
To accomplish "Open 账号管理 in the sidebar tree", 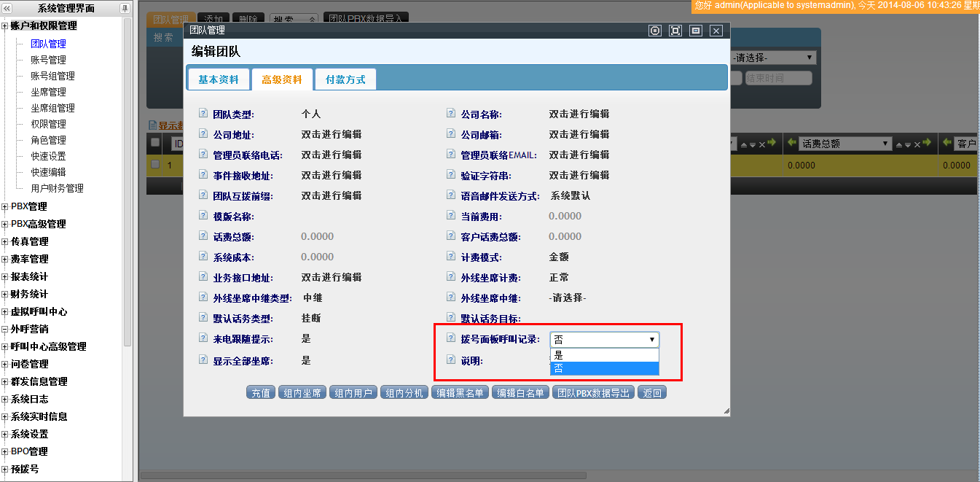I will (48, 60).
